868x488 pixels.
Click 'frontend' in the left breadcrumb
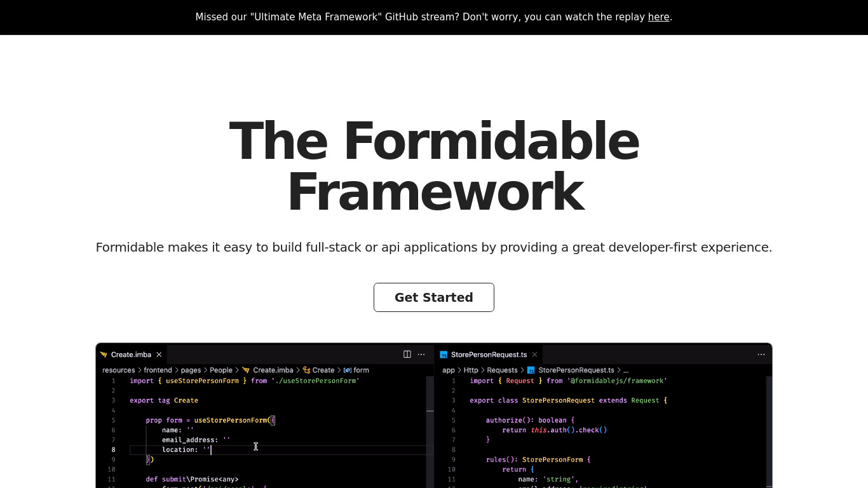158,370
